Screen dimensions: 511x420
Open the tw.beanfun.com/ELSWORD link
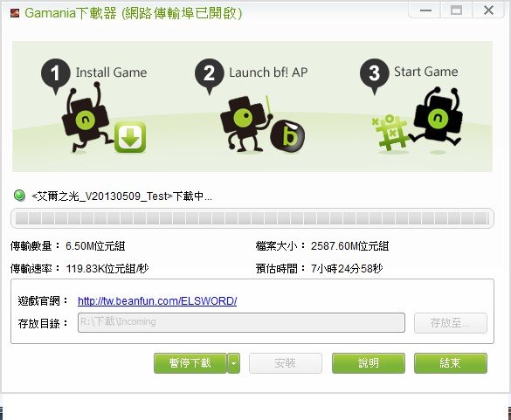pos(157,300)
